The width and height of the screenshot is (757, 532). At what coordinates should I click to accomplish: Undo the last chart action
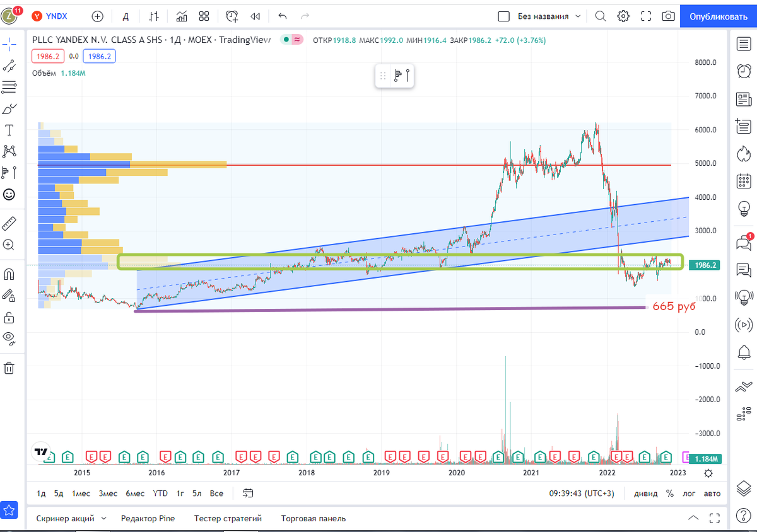282,16
